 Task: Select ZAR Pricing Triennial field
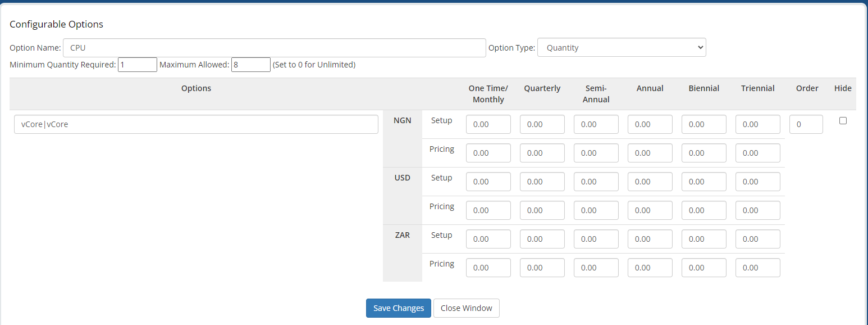coord(757,268)
